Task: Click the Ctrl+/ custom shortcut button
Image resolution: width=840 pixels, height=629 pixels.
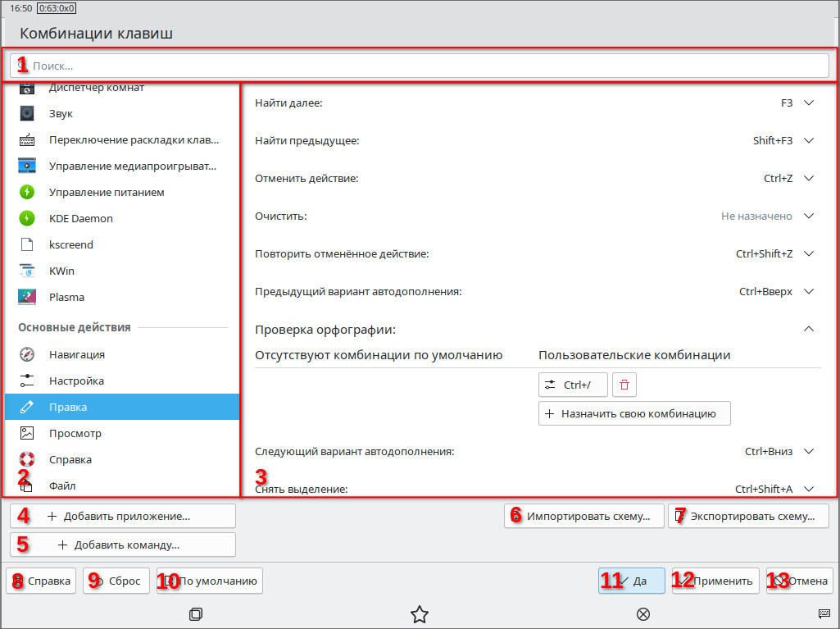Action: point(573,385)
